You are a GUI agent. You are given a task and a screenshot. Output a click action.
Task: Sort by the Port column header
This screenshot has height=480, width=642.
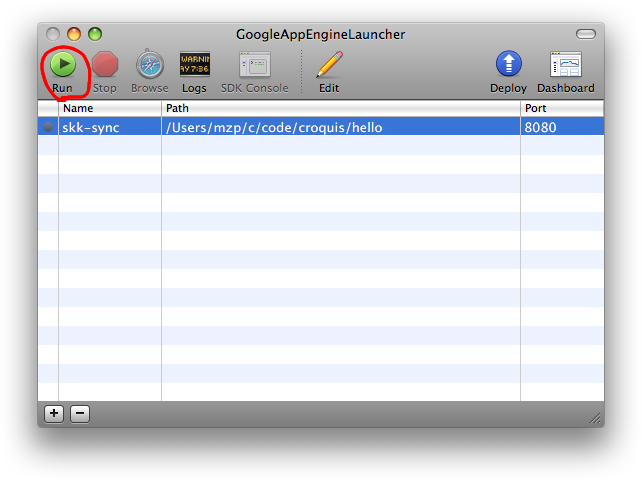coord(562,109)
